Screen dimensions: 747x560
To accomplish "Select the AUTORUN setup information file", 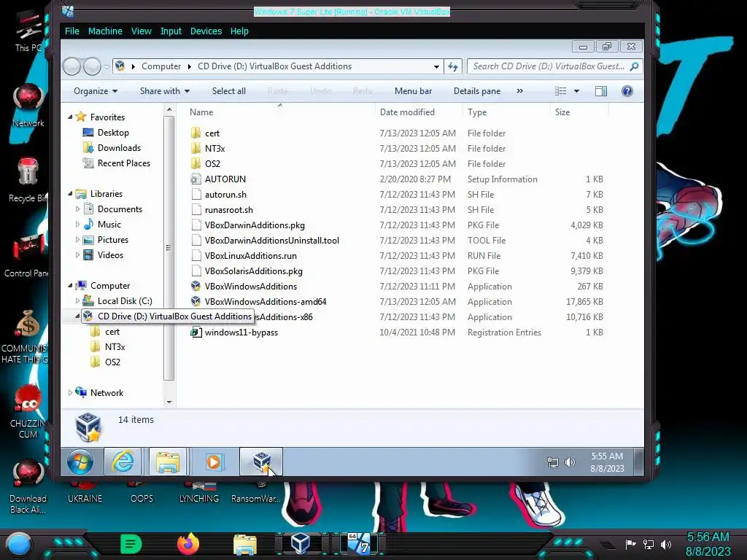I will point(225,179).
